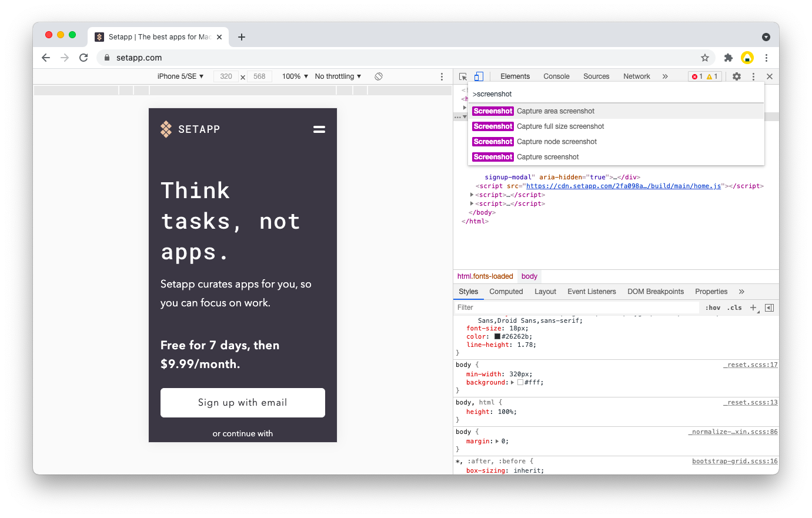Select the Styles tab

[x=469, y=292]
